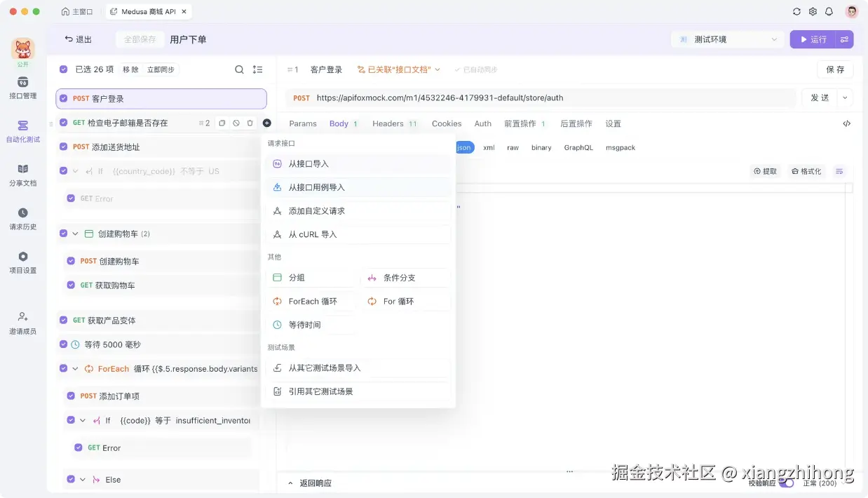Choose 从 cURL 导入 from the menu

tap(358, 234)
